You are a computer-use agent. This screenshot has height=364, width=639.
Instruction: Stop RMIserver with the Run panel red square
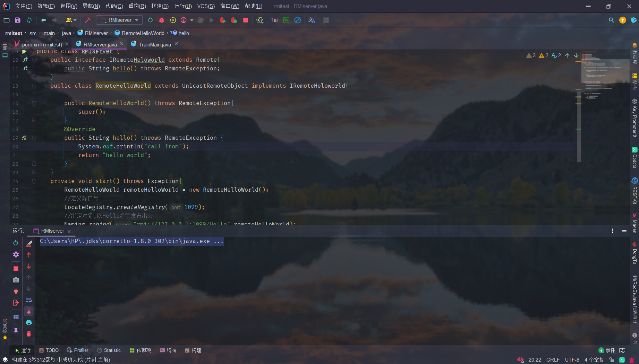[x=16, y=268]
